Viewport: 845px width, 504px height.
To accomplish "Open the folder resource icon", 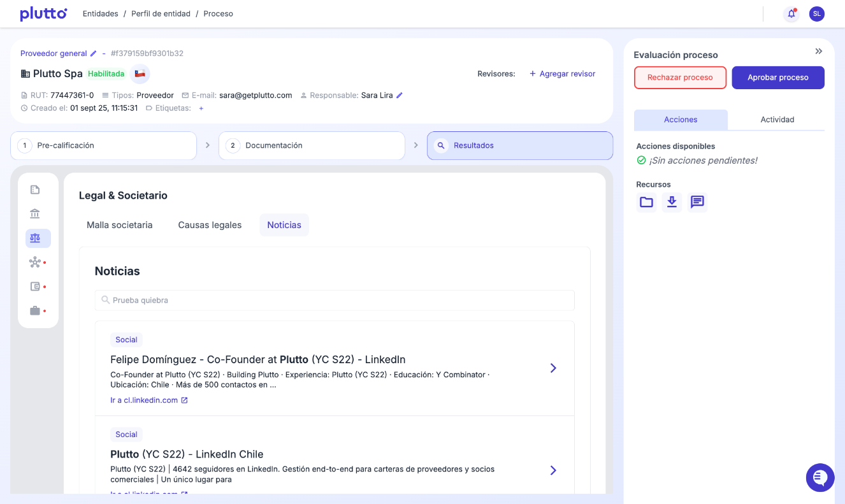I will coord(646,203).
